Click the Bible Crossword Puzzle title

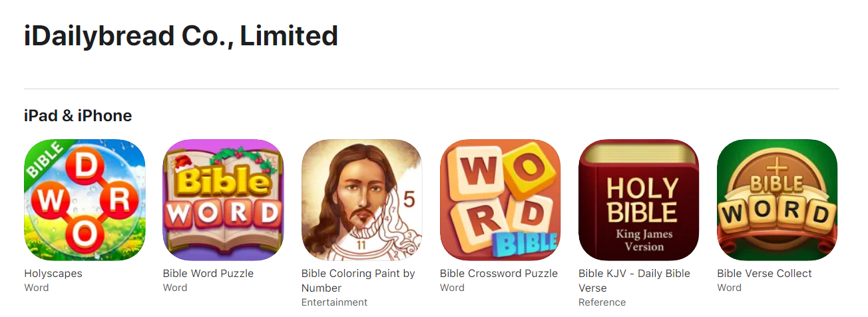tap(499, 274)
